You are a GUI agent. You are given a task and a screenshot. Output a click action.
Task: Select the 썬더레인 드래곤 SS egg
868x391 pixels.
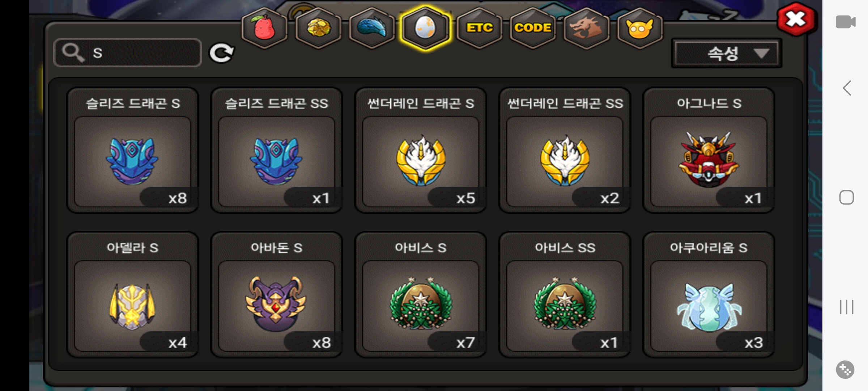click(565, 150)
